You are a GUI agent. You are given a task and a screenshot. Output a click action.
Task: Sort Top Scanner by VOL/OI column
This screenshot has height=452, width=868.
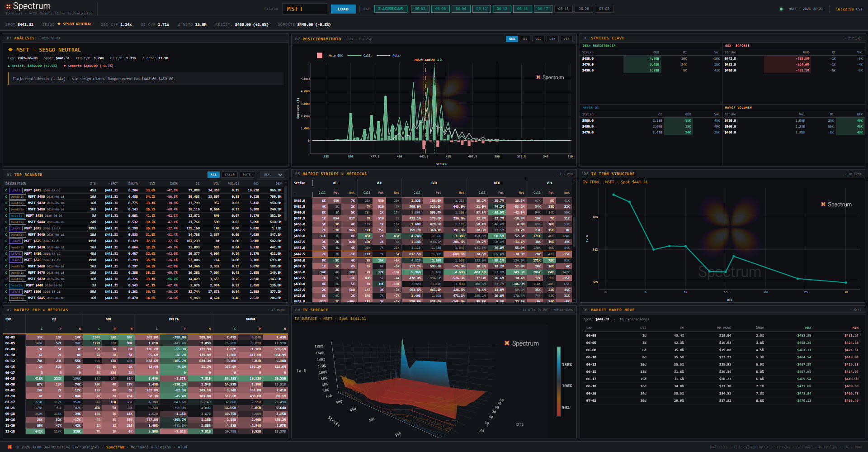234,184
